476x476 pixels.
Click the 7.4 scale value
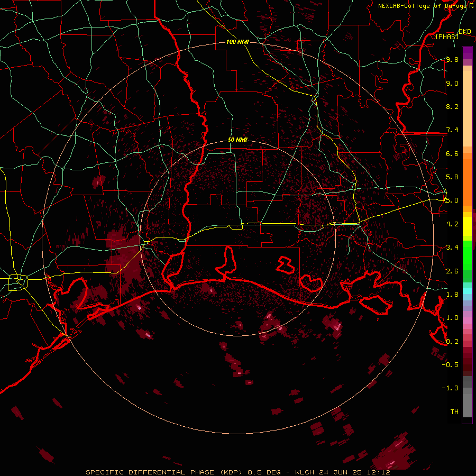click(452, 130)
